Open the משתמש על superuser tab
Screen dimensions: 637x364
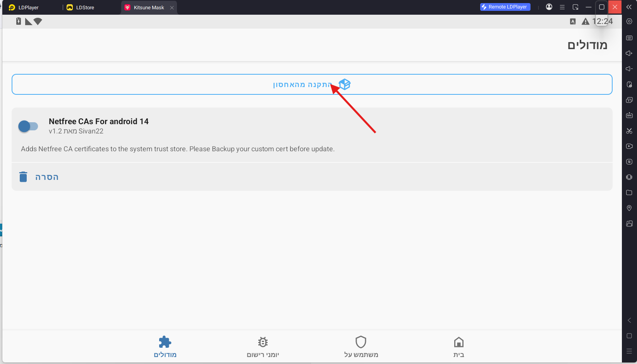(361, 347)
